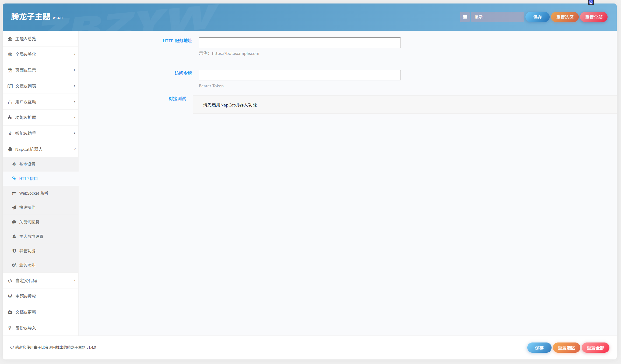Open the 主人与群设置 submenu item
The image size is (621, 364).
40,237
